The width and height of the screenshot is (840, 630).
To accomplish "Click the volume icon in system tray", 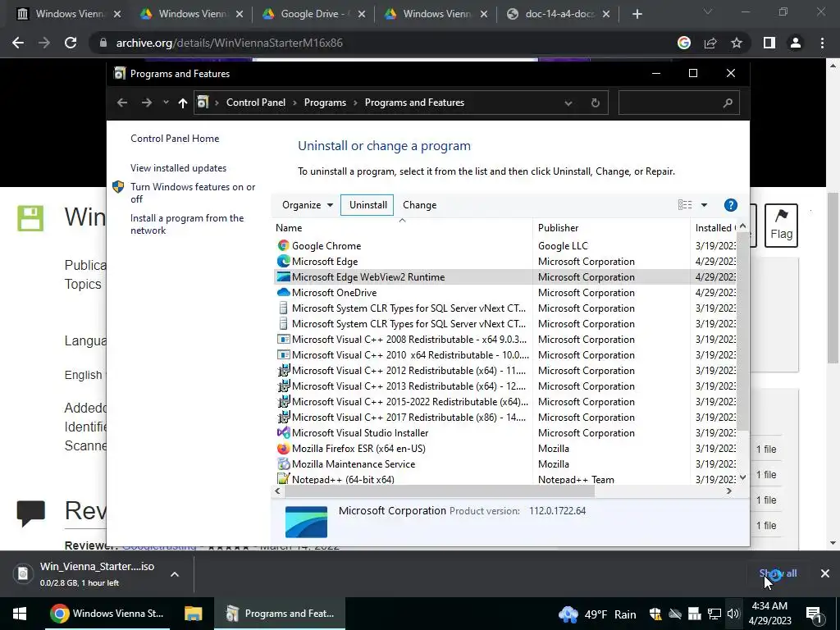I will point(733,614).
